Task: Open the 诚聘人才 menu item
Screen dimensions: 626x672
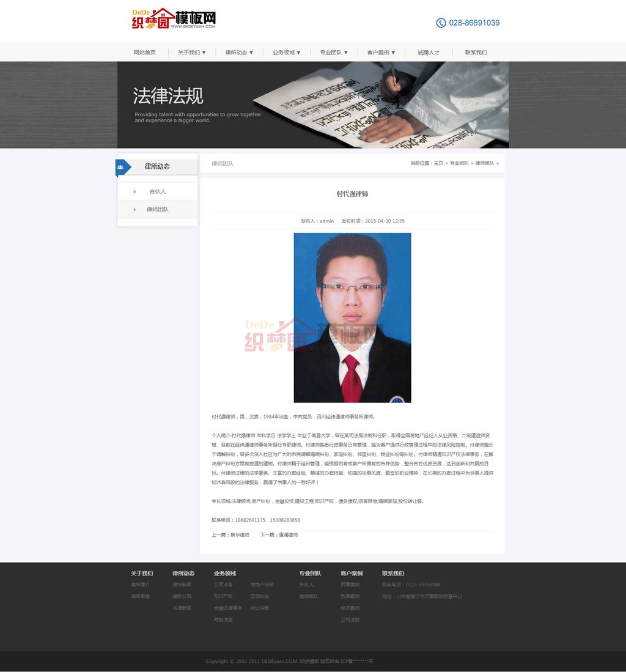Action: coord(429,53)
